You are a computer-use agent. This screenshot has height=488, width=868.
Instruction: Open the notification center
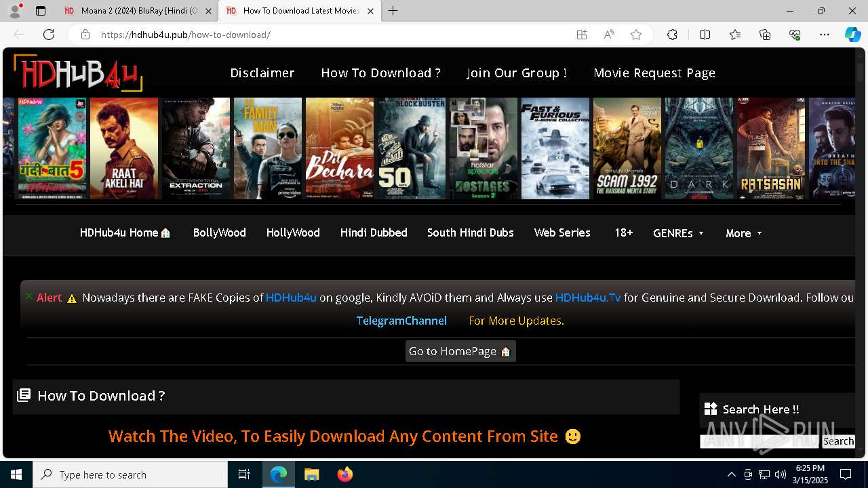point(846,474)
